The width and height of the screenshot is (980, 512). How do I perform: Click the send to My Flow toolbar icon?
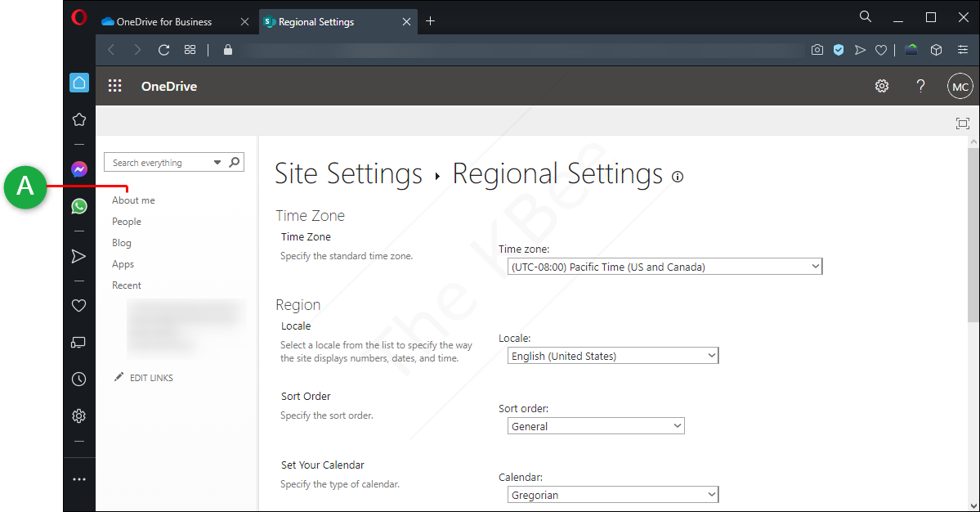coord(860,50)
